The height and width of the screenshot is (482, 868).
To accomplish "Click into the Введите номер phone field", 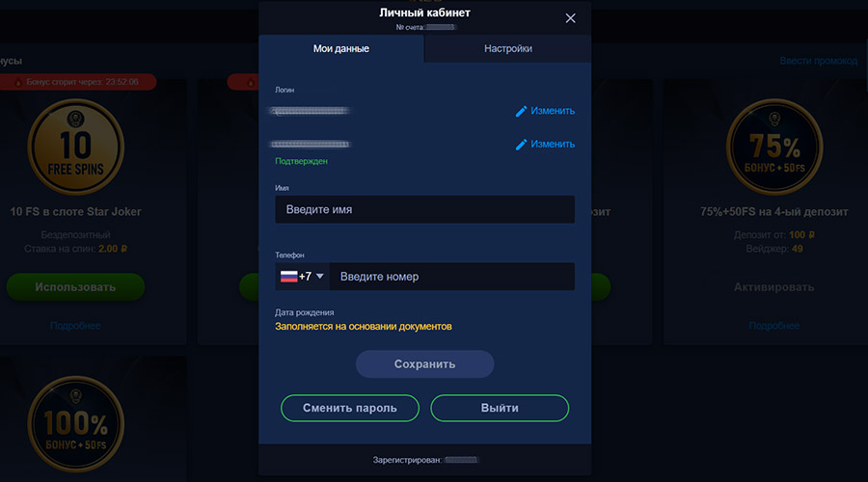I will coord(453,277).
